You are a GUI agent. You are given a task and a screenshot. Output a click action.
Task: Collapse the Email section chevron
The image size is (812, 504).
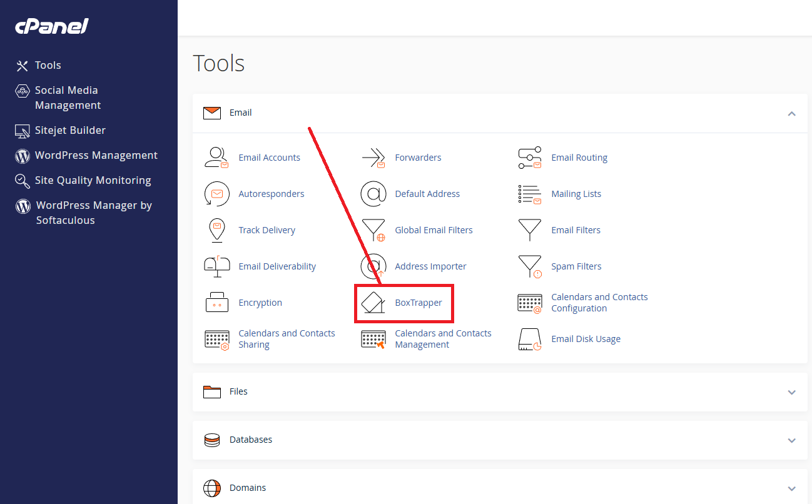(x=792, y=114)
